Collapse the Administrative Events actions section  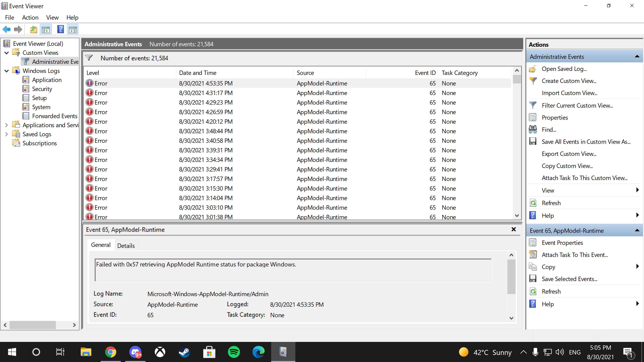tap(637, 57)
